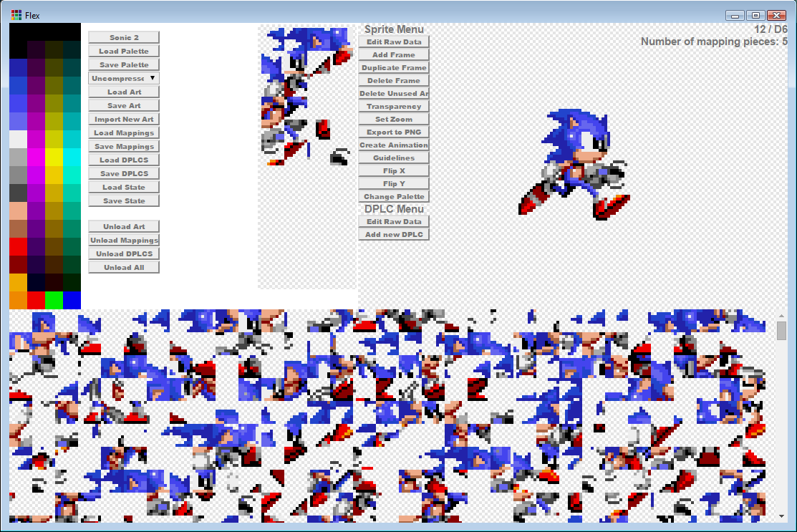Select cyan swatch in fourth palette column
Image resolution: width=797 pixels, height=532 pixels.
pyautogui.click(x=72, y=157)
